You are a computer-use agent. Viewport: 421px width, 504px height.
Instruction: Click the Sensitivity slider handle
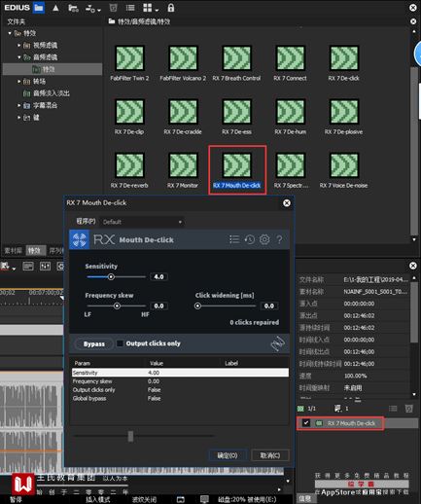tap(111, 276)
